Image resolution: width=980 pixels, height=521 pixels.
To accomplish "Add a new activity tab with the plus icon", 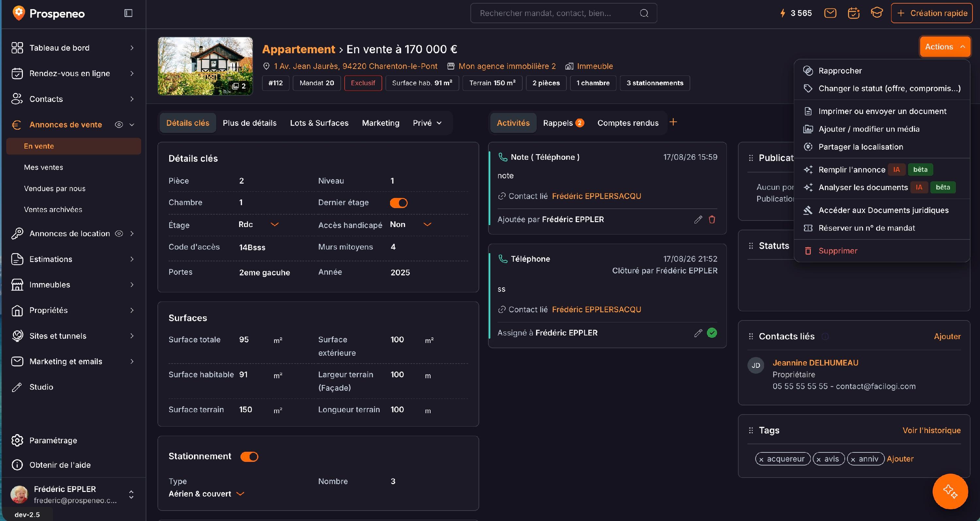I will pyautogui.click(x=673, y=122).
